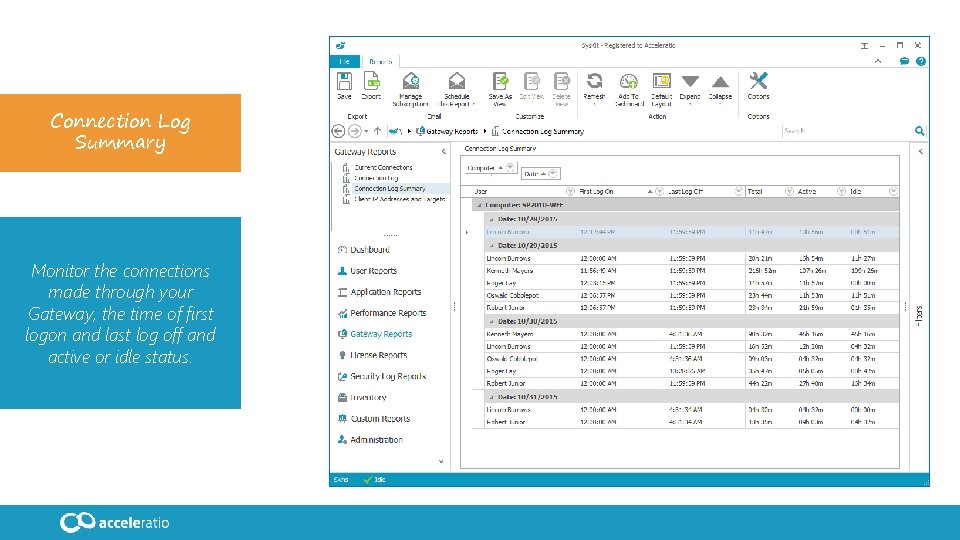Open Custom Reports in navigation pane
The width and height of the screenshot is (960, 540).
pos(374,419)
